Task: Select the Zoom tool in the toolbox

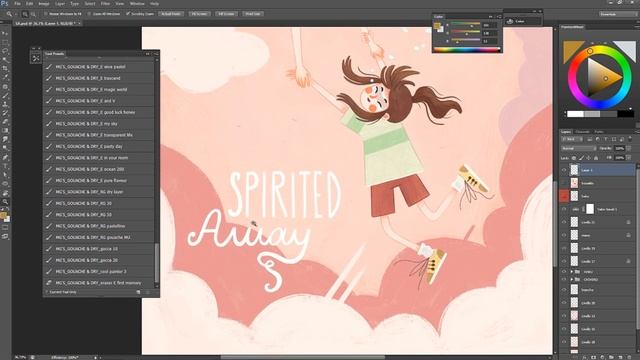Action: pos(5,201)
